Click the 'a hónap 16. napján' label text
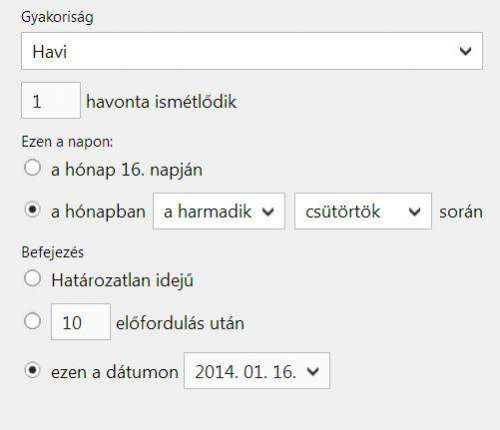This screenshot has width=500, height=430. click(x=127, y=170)
